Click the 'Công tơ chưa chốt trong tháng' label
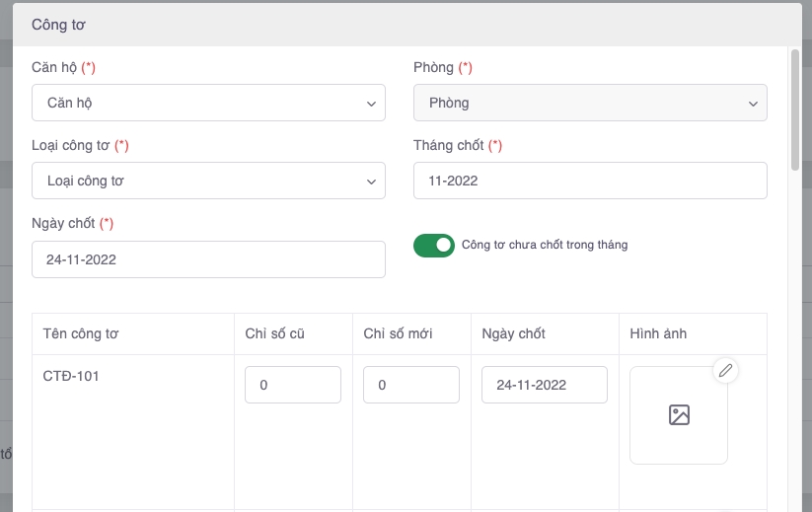The height and width of the screenshot is (512, 812). coord(545,245)
